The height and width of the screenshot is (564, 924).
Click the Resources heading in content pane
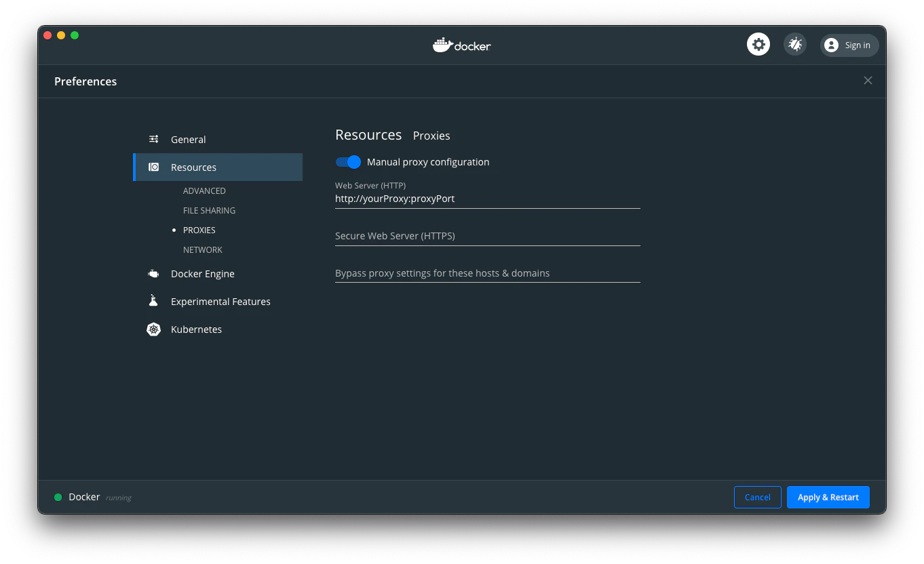(368, 135)
